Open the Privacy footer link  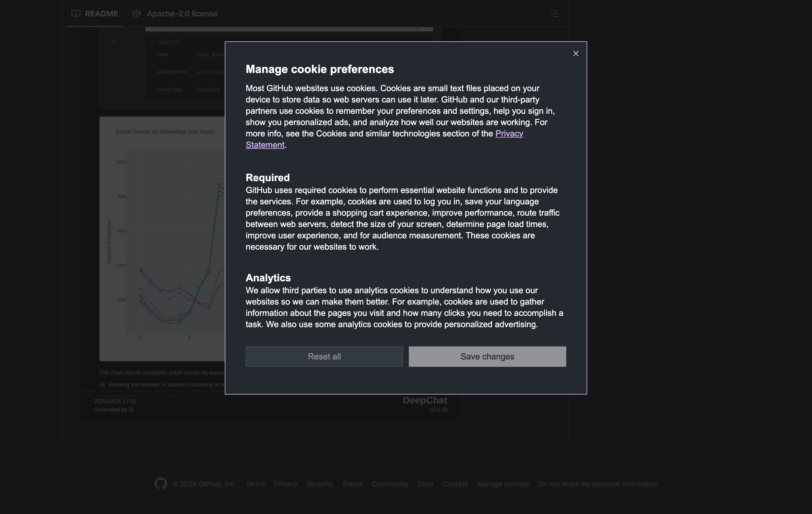coord(286,484)
